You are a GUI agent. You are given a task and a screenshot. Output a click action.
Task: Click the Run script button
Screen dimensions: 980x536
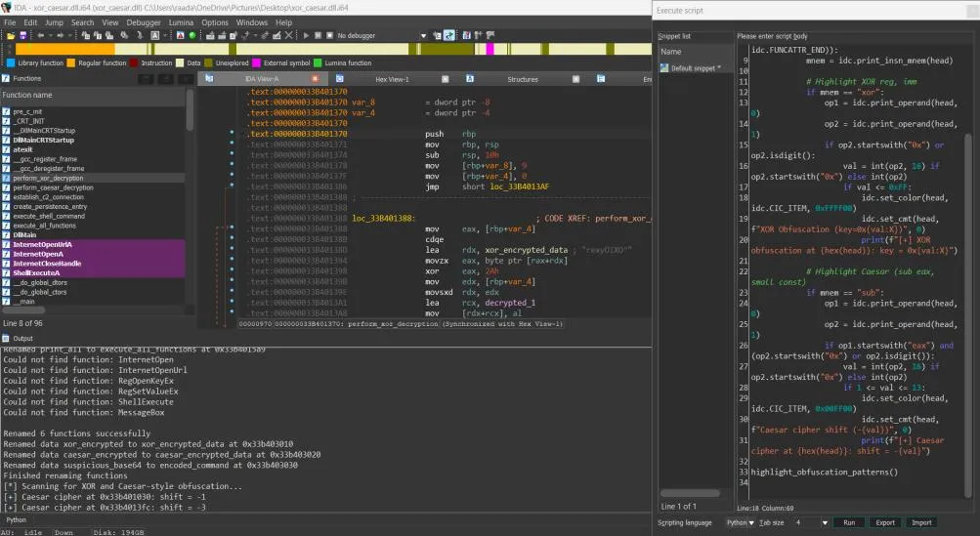tap(849, 523)
